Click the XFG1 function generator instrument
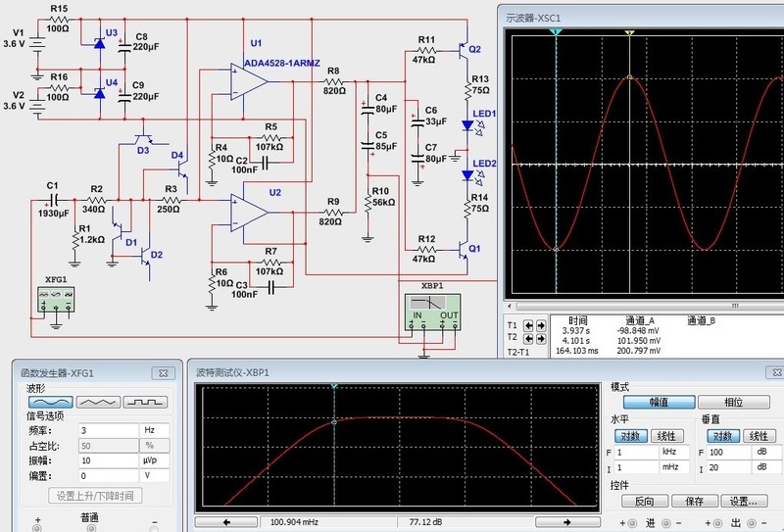 point(56,299)
